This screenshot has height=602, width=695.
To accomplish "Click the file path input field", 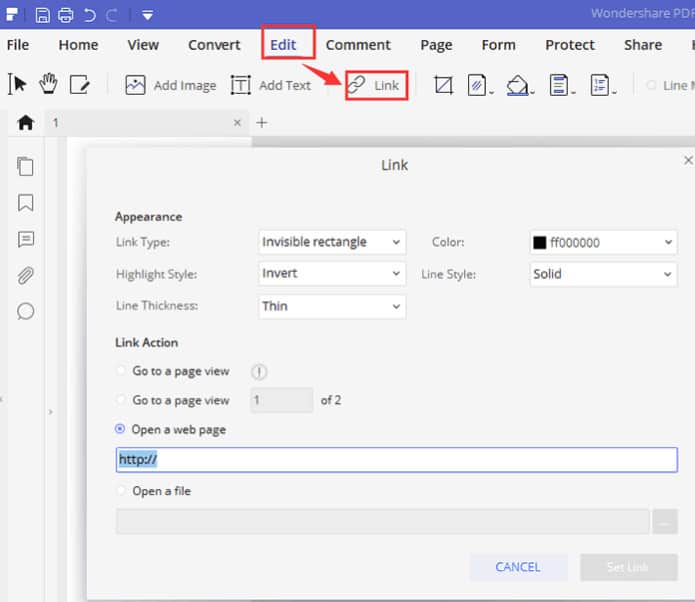I will point(383,521).
